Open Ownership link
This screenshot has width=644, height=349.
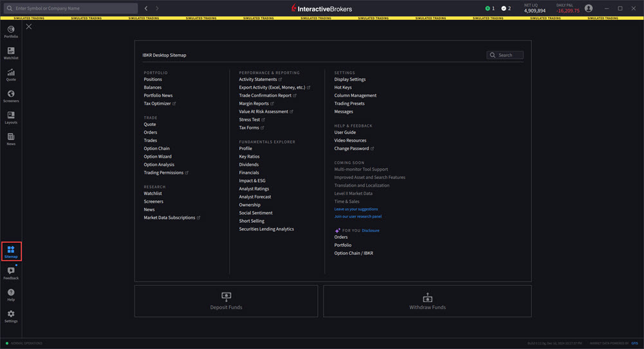pyautogui.click(x=250, y=205)
